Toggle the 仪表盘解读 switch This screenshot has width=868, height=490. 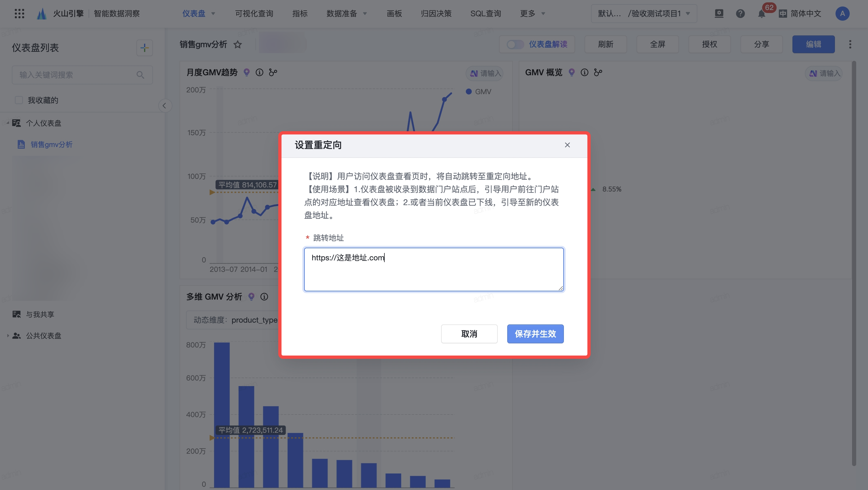point(515,44)
